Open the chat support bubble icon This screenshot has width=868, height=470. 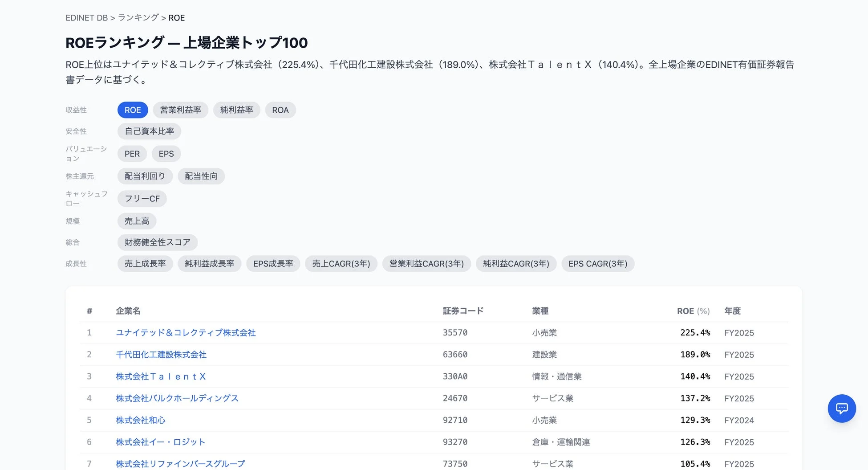coord(842,408)
